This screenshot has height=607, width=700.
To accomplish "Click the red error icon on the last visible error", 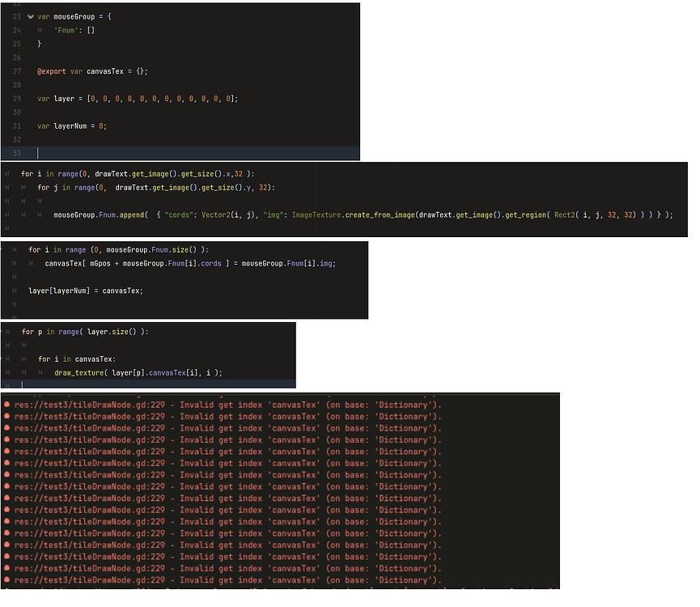I will coord(7,580).
